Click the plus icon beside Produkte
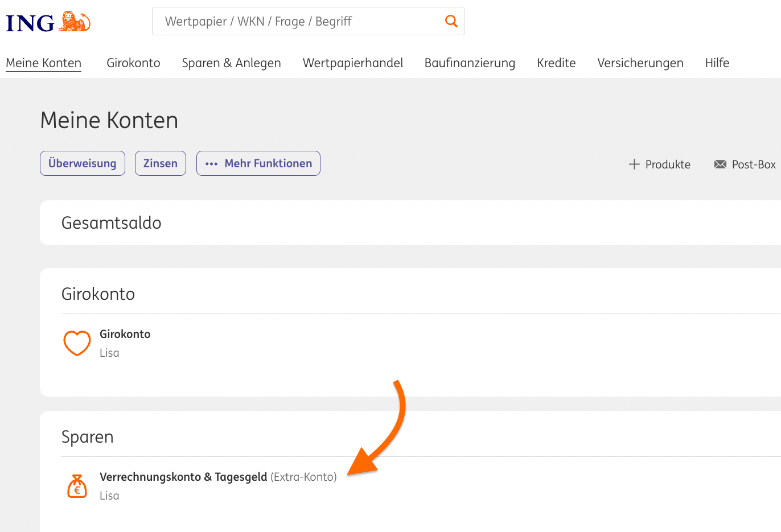 (634, 164)
